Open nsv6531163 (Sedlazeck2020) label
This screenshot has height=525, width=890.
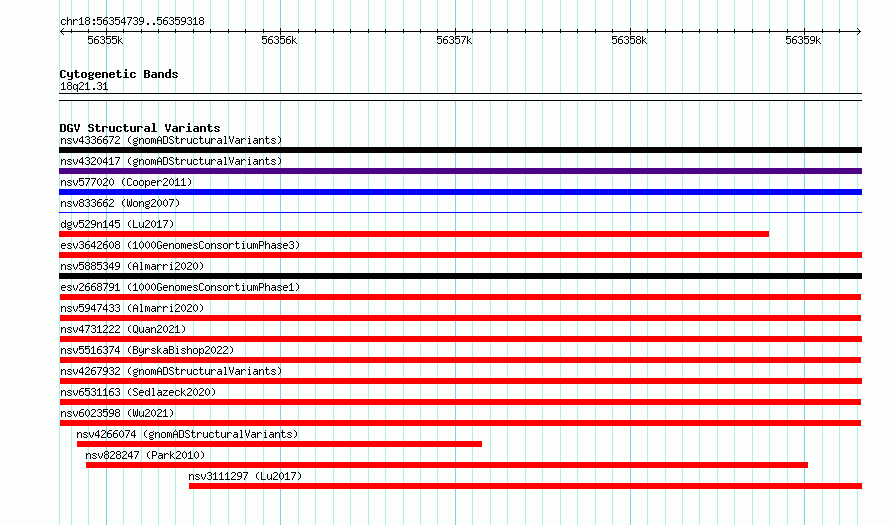coord(138,392)
